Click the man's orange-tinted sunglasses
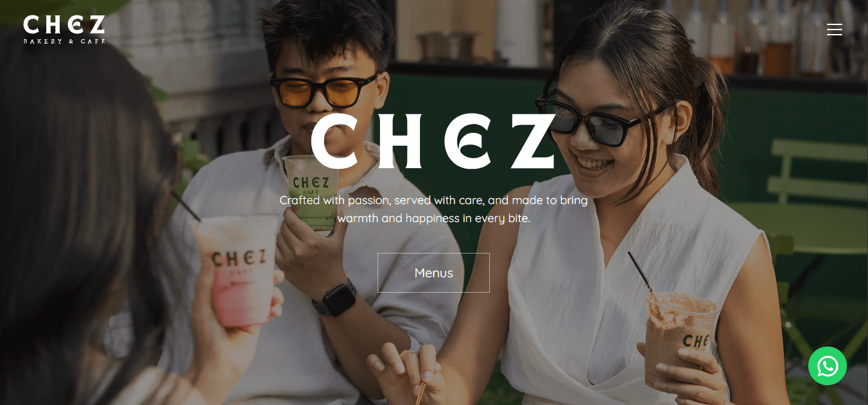Screen dimensions: 868x405 tap(324, 90)
